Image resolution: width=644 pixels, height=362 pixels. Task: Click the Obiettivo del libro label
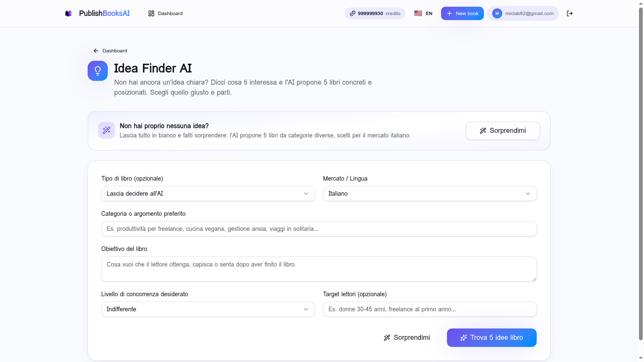(x=125, y=249)
